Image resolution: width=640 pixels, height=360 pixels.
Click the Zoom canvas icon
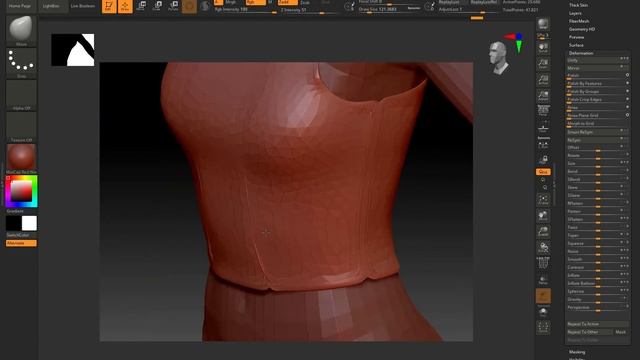[543, 64]
